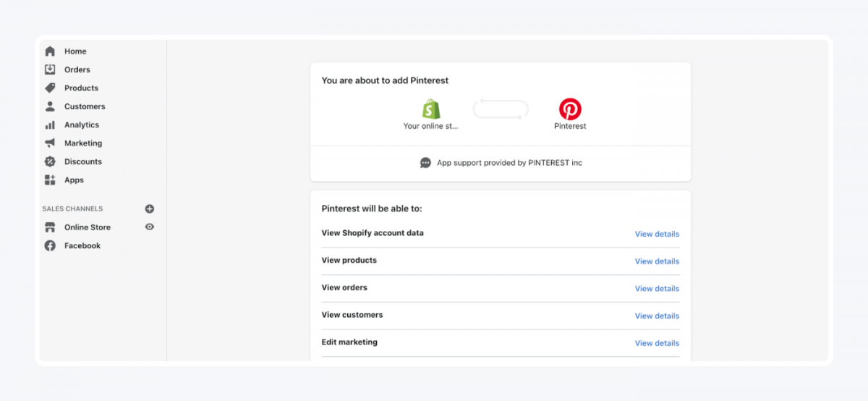Click the Products tag icon
This screenshot has width=868, height=401.
(50, 88)
